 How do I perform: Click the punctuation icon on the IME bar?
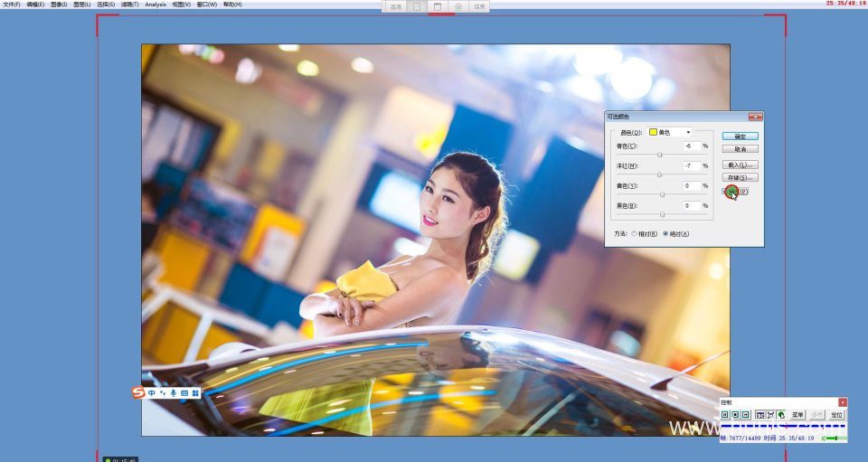(x=163, y=393)
